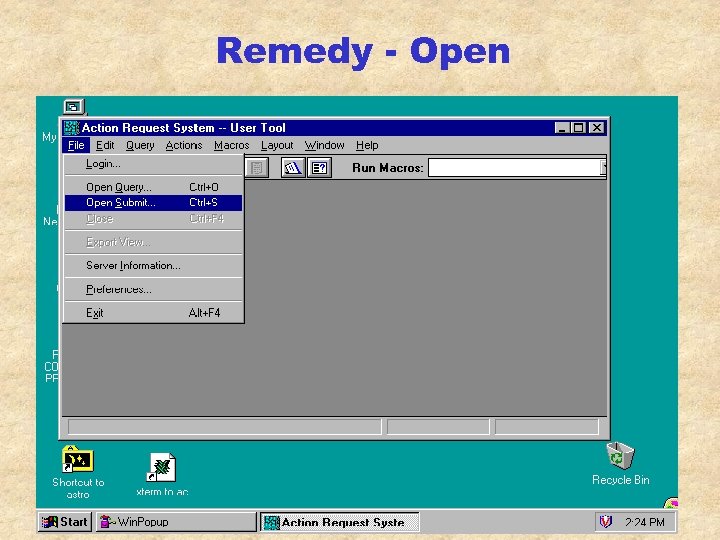The width and height of the screenshot is (720, 540).
Task: Open the Macros menu
Action: point(231,145)
